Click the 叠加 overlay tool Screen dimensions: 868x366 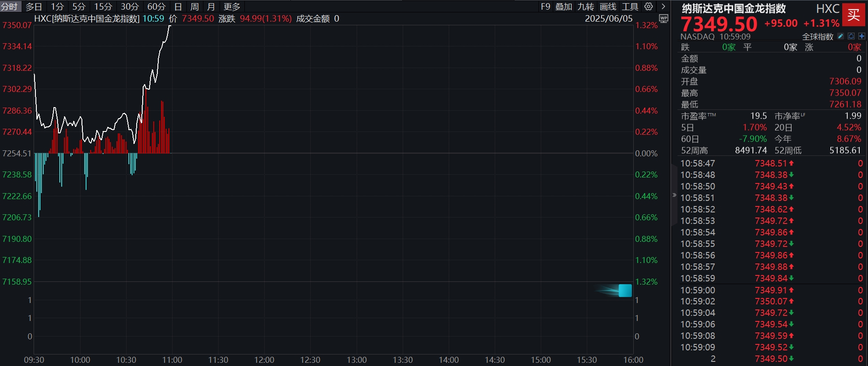pyautogui.click(x=564, y=6)
